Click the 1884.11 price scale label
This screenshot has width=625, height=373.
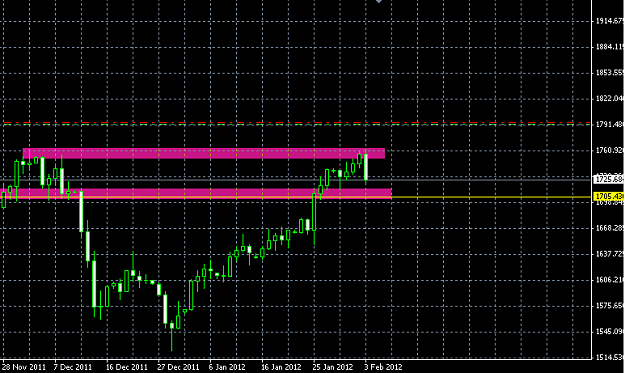click(610, 47)
